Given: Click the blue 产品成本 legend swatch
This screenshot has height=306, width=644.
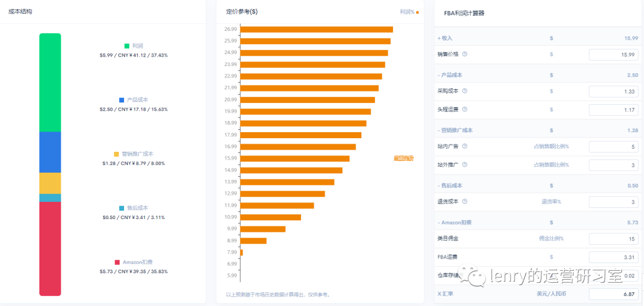Looking at the screenshot, I should pos(122,100).
